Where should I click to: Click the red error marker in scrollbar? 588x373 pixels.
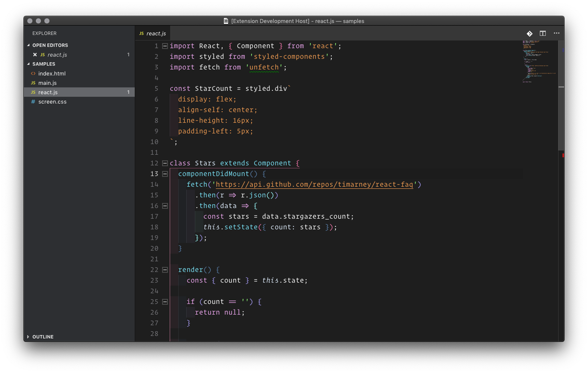point(563,156)
